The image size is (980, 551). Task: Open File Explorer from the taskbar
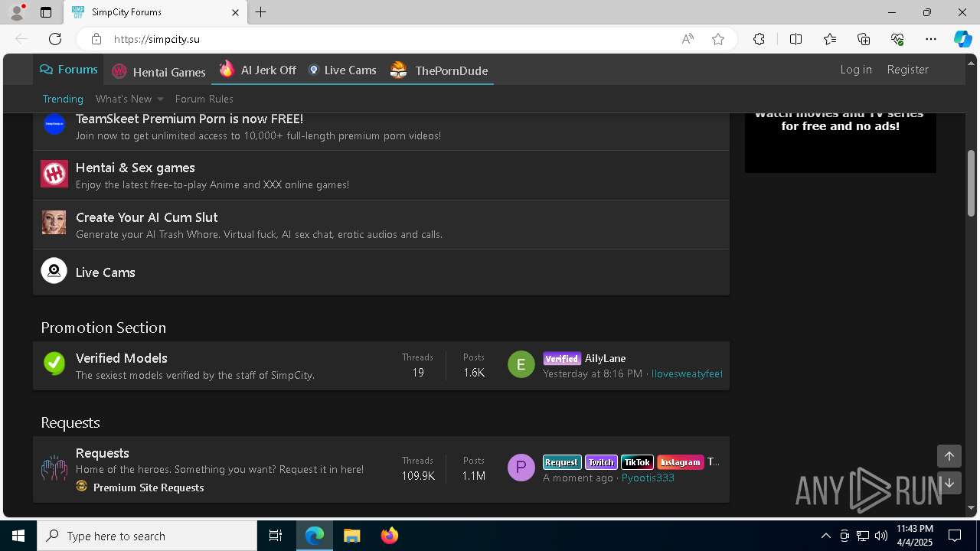351,536
